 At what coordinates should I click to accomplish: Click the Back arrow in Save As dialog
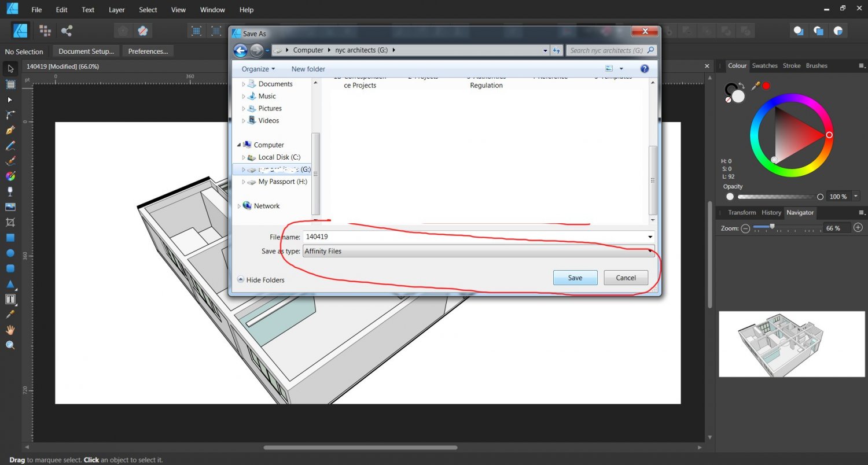point(241,50)
